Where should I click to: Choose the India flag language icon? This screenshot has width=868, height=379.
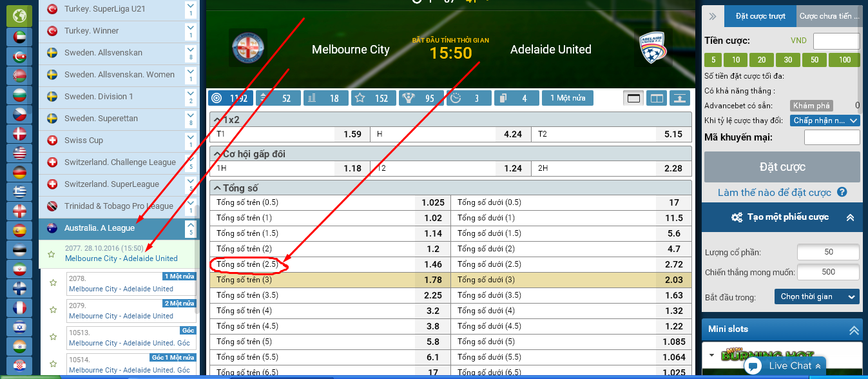click(x=19, y=347)
